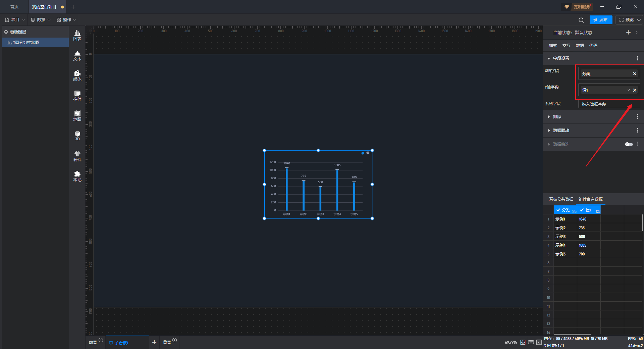Click the keyboard shortcuts icon in bottom bar
Image resolution: width=644 pixels, height=349 pixels.
(531, 342)
